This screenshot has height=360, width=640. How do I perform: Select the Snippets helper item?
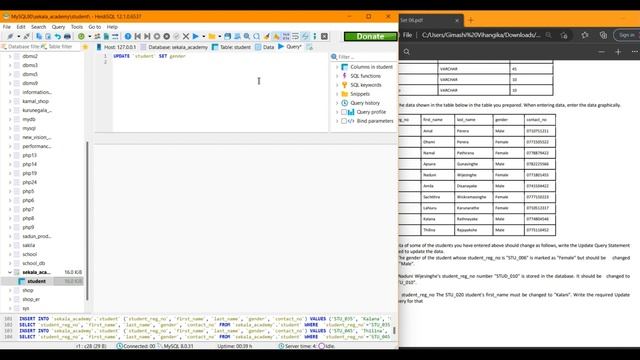(360, 94)
